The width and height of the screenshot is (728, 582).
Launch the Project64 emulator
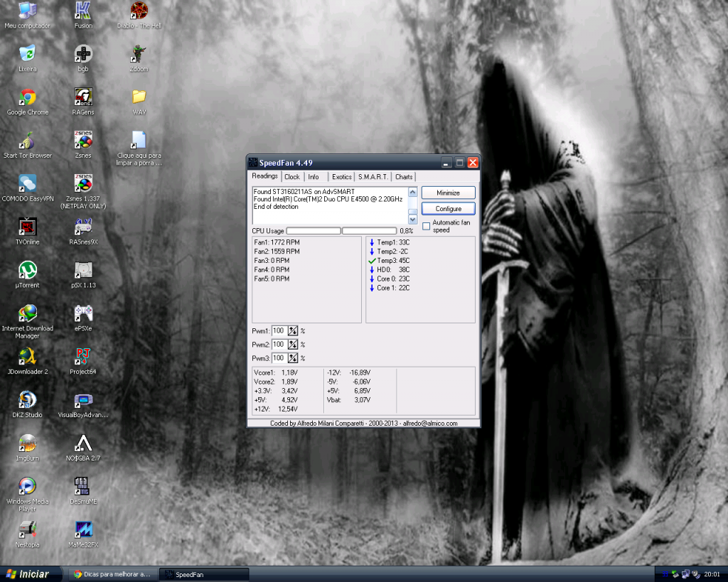pyautogui.click(x=82, y=355)
